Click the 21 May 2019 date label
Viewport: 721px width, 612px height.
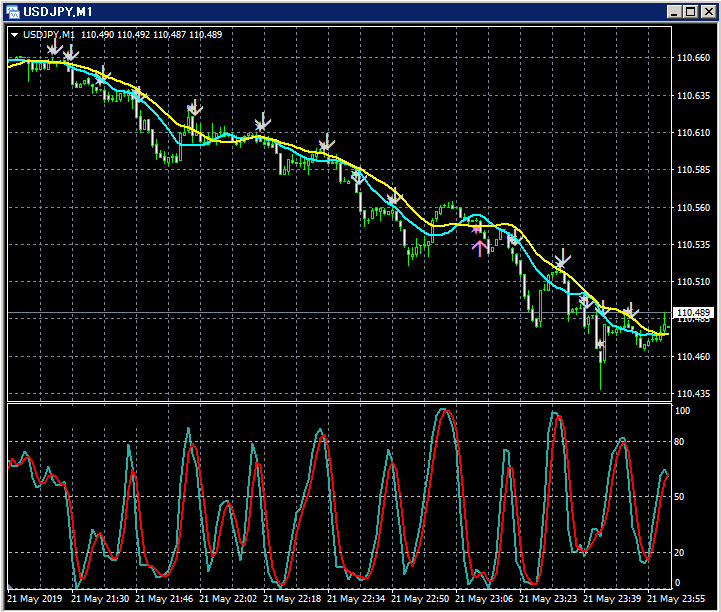36,599
